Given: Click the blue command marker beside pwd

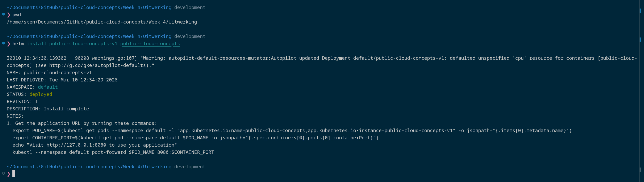Looking at the screenshot, I should coord(4,14).
